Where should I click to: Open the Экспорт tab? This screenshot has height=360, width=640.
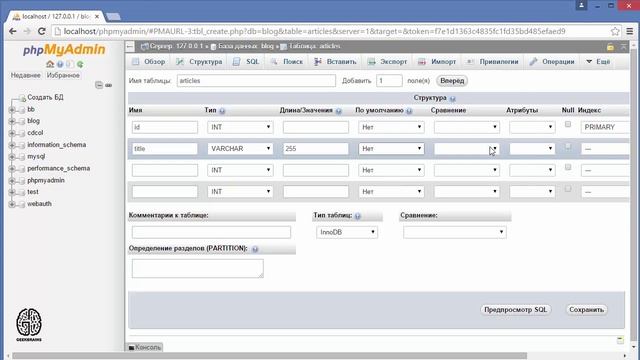387,62
